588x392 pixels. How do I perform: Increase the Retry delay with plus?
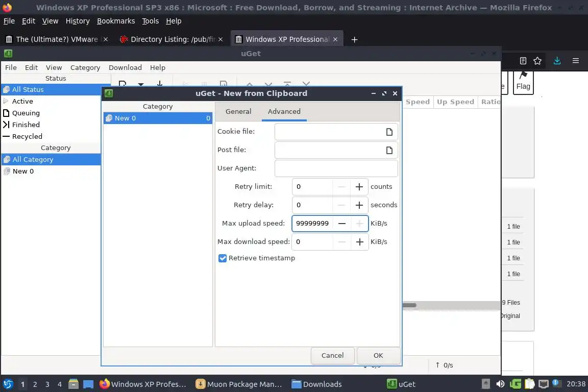coord(359,205)
